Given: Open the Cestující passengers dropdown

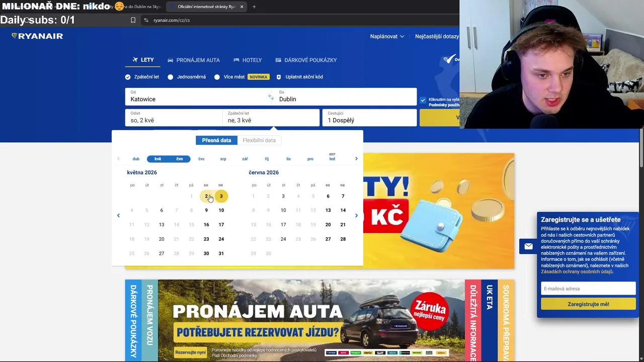Looking at the screenshot, I should [x=369, y=118].
